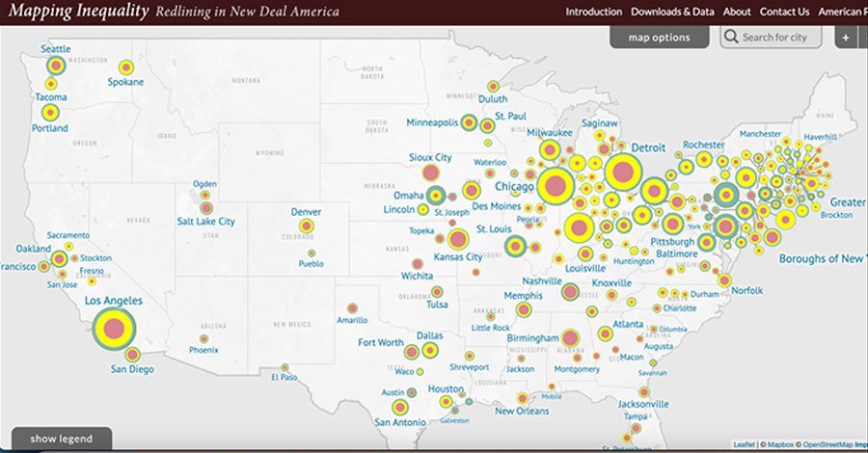Click the Birmingham circle marker
The image size is (868, 453).
570,338
